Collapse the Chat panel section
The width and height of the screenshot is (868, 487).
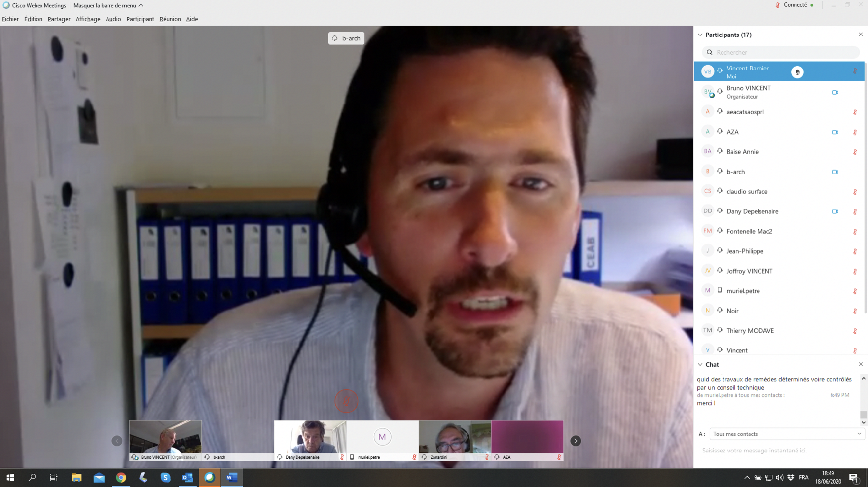700,365
